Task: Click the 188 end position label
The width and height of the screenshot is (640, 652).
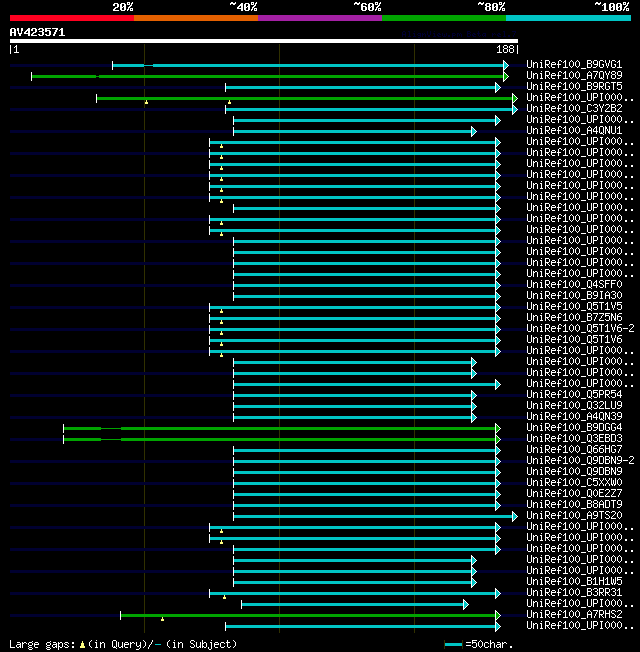Action: (x=507, y=49)
